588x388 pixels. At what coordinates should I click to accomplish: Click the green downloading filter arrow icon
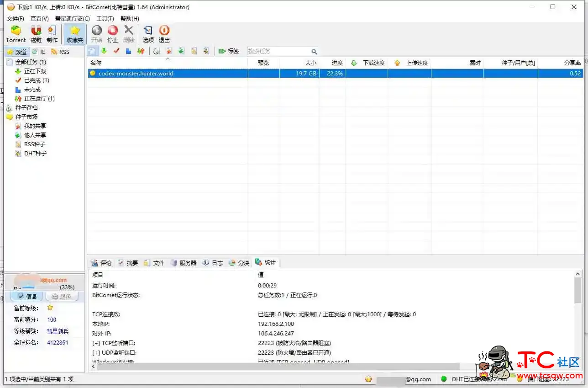point(104,51)
